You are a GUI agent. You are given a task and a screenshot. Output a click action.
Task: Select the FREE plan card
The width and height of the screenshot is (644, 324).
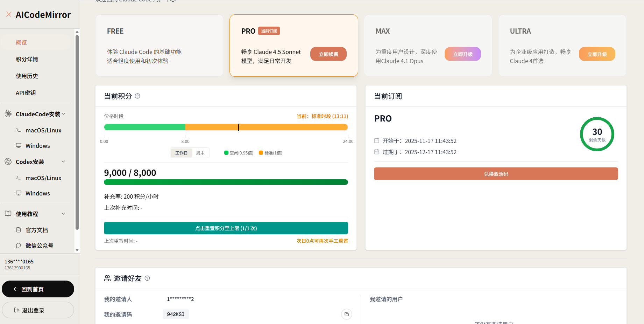pyautogui.click(x=160, y=46)
